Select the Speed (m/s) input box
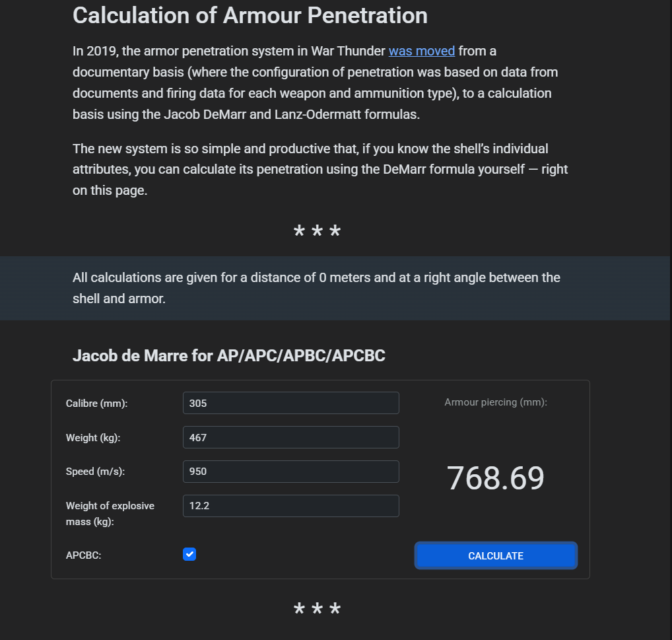The height and width of the screenshot is (640, 672). coord(290,472)
